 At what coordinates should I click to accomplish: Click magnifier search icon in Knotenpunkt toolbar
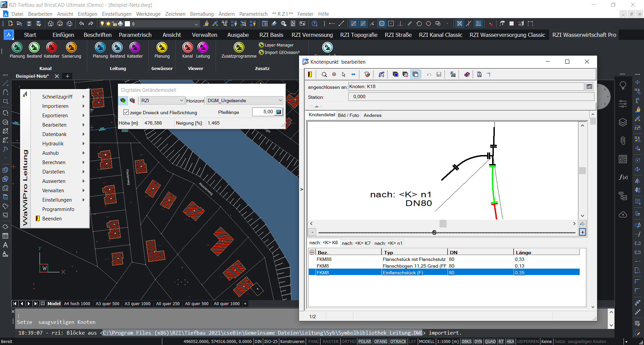point(324,74)
